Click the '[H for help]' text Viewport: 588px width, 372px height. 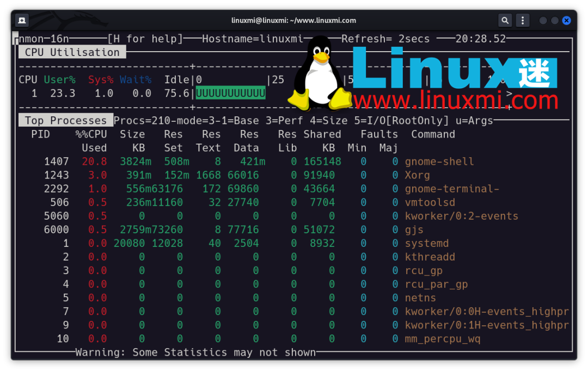point(145,39)
